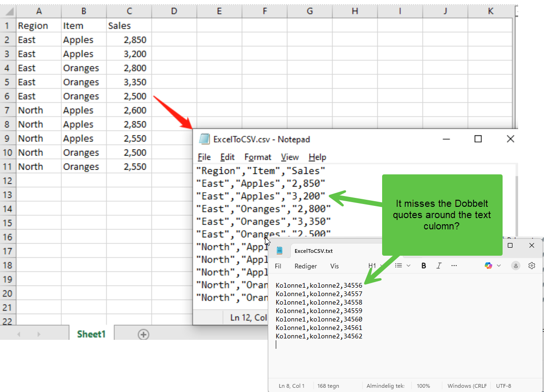Click the Notepad app icon beside ExcelToCSV.txt
This screenshot has width=544, height=392.
(280, 251)
